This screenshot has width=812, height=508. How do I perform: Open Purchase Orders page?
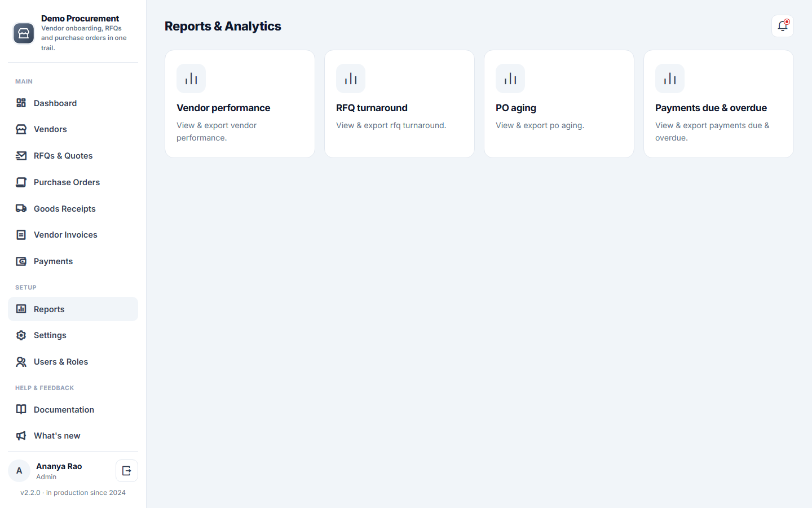point(73,182)
